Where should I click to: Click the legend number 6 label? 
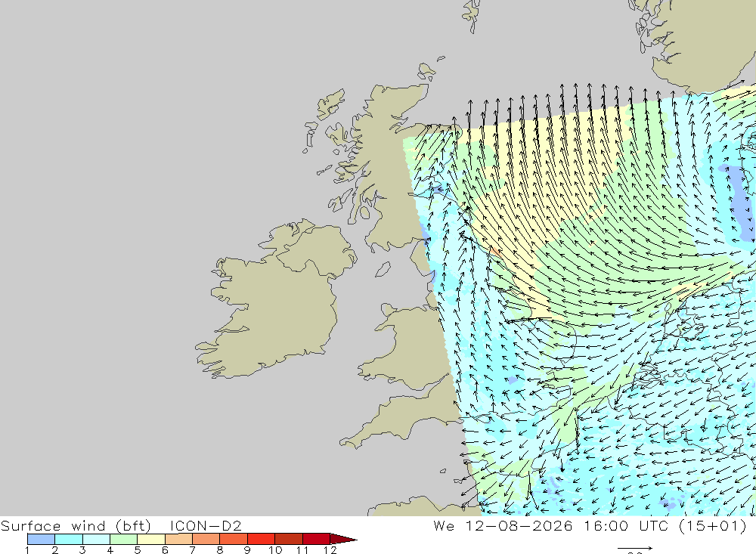[x=165, y=550]
